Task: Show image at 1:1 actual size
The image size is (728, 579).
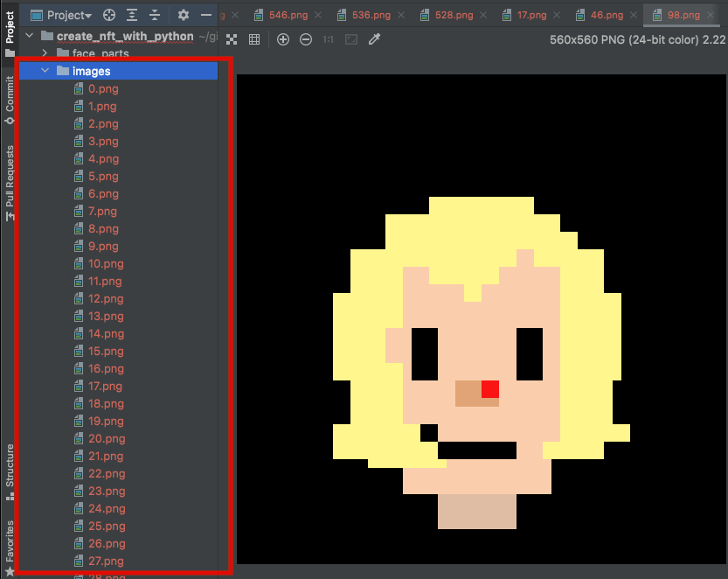Action: 329,39
